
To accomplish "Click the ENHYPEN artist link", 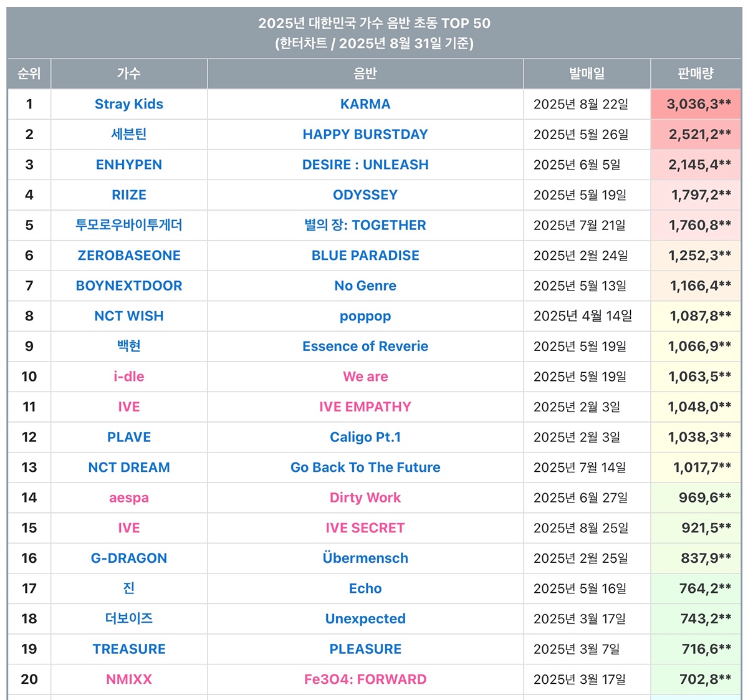I will coord(129,165).
